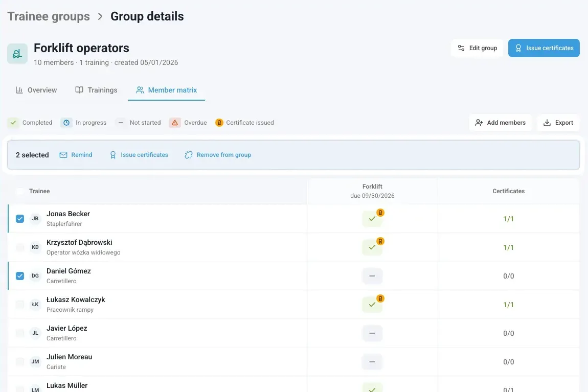Click the forklift group icon
Viewport: 588px width, 392px height.
(17, 54)
